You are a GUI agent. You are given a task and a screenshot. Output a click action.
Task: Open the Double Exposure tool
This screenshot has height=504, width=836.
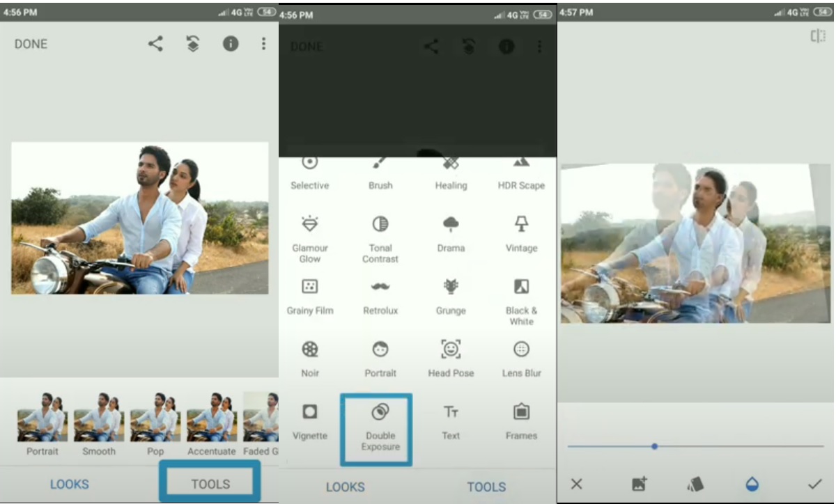click(376, 428)
